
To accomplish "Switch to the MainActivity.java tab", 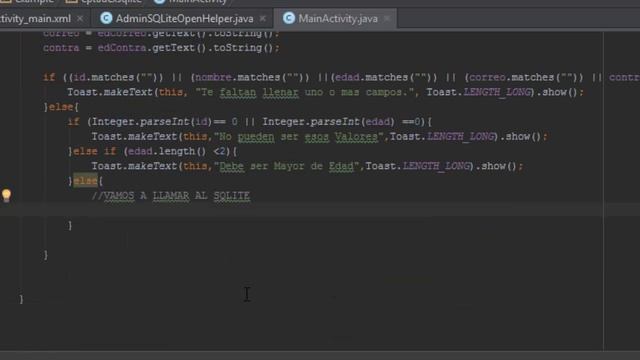I will [x=338, y=19].
